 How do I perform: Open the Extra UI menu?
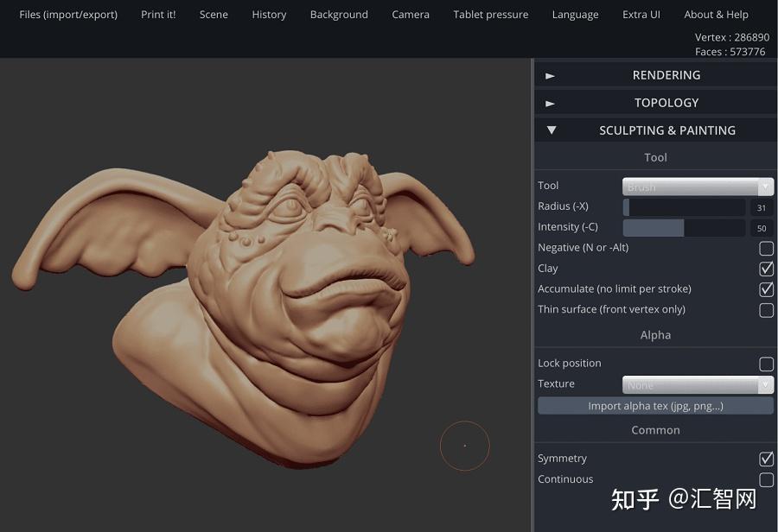(641, 15)
